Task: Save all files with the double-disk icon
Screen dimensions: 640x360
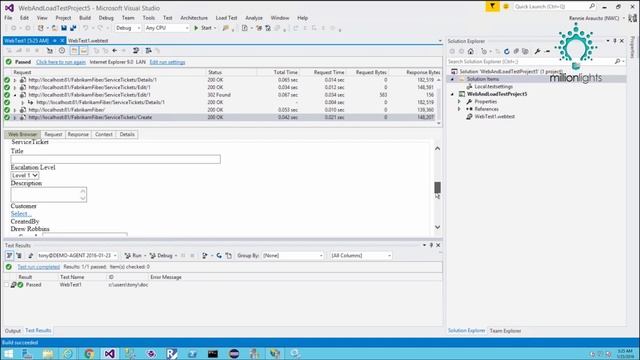Action: pos(73,28)
